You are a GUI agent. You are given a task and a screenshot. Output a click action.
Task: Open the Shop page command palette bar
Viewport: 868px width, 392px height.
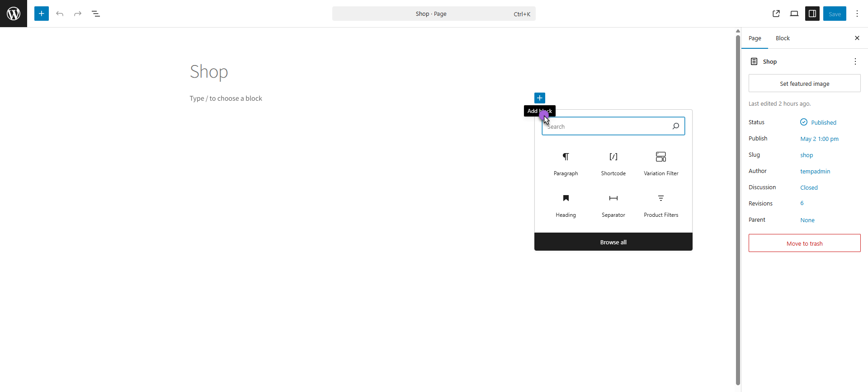[x=434, y=14]
